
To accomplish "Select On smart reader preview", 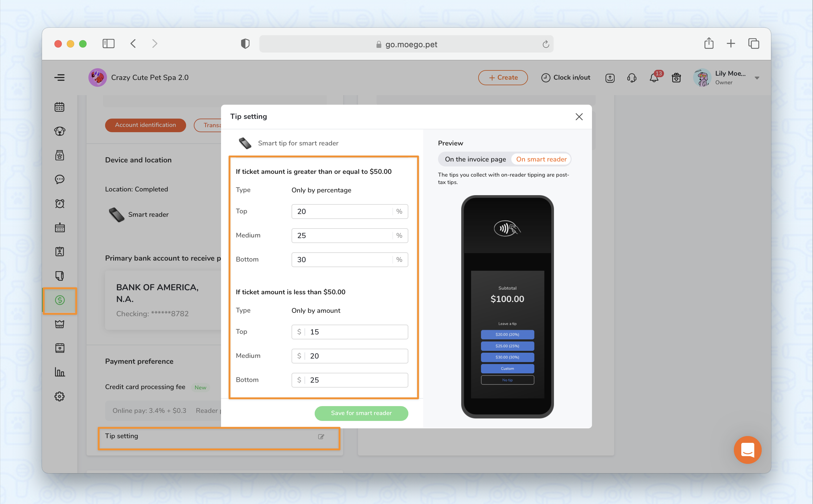I will 541,159.
